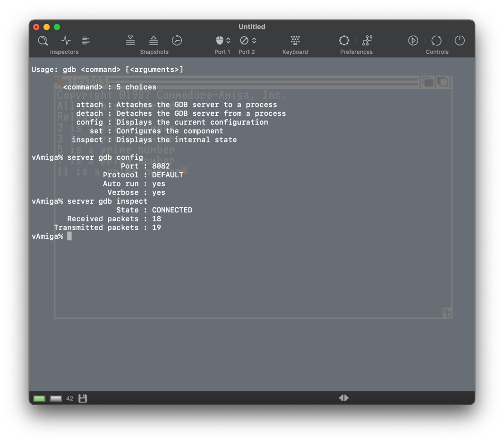Expand the Port 2 device dropdown
This screenshot has height=443, width=504.
point(247,40)
